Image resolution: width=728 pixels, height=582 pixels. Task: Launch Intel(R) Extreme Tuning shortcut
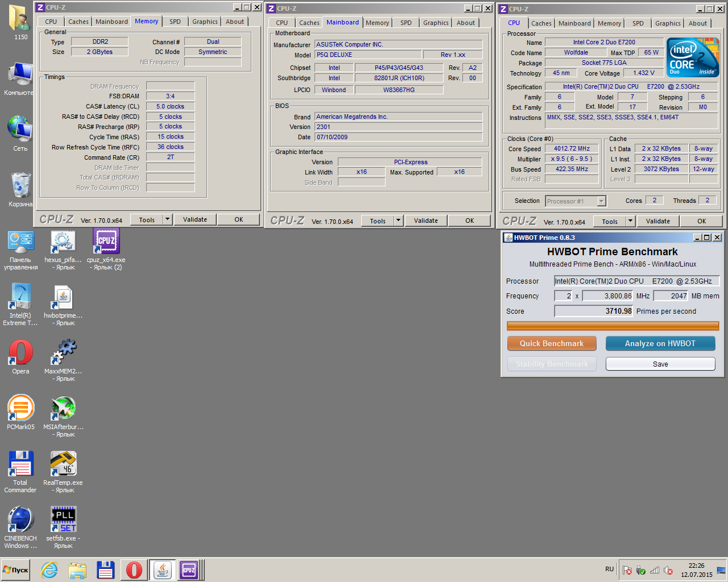[20, 305]
